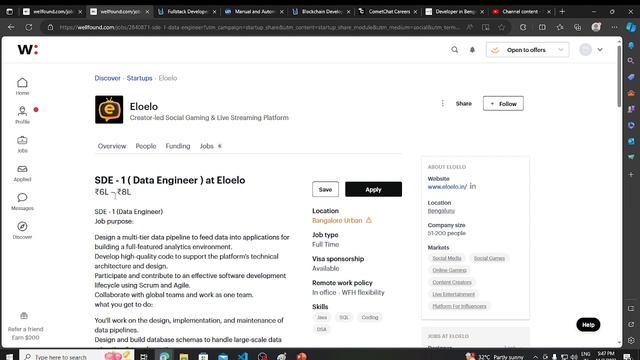Image resolution: width=640 pixels, height=360 pixels.
Task: Expand the user avatar menu chevron
Action: pyautogui.click(x=600, y=50)
